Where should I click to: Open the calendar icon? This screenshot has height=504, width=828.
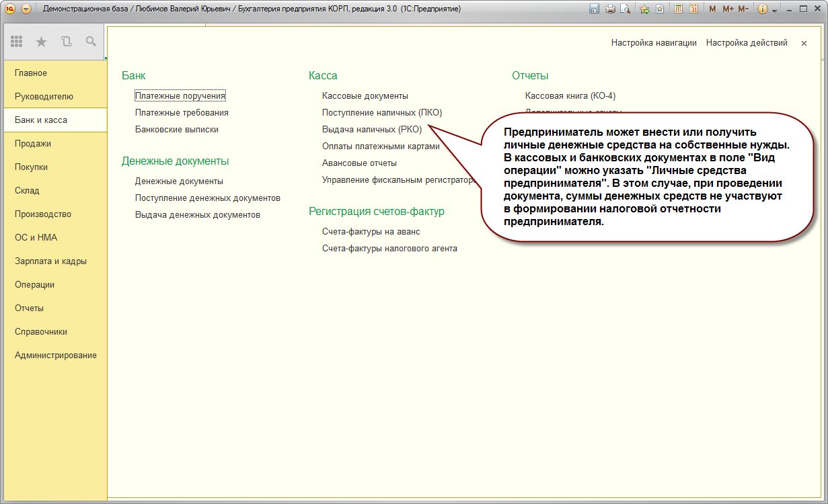(x=693, y=9)
